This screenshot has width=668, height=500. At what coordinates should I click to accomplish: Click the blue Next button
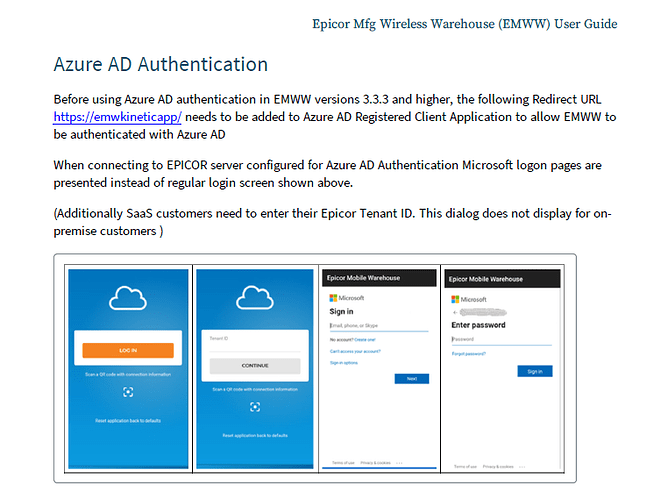coord(412,379)
